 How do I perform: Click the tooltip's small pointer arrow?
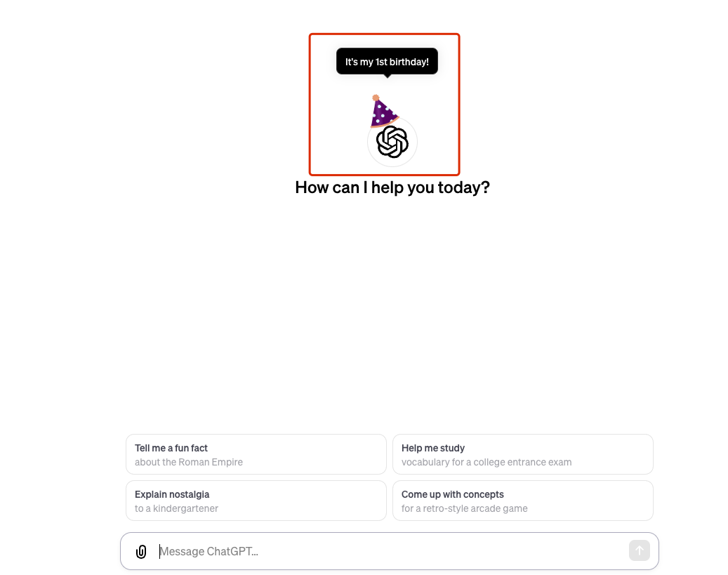pyautogui.click(x=388, y=76)
